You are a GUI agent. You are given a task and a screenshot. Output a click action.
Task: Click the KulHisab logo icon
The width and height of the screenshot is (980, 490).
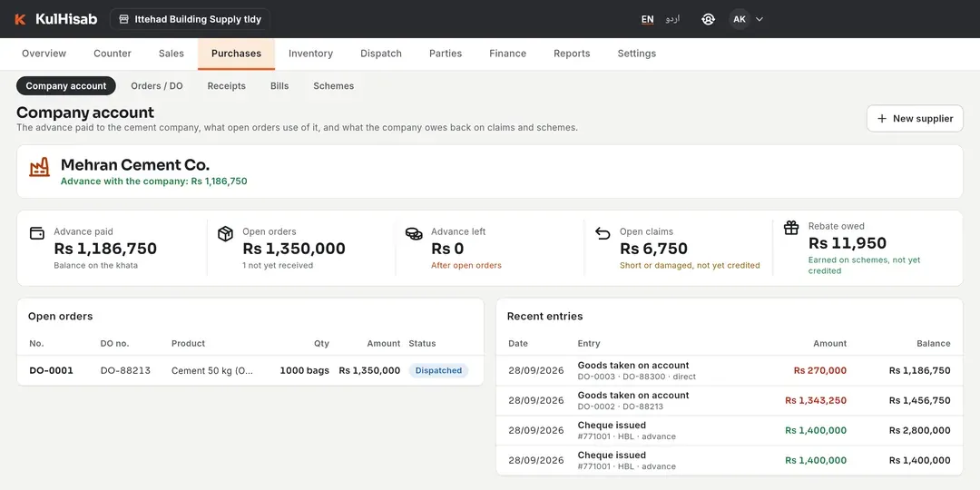click(x=20, y=19)
